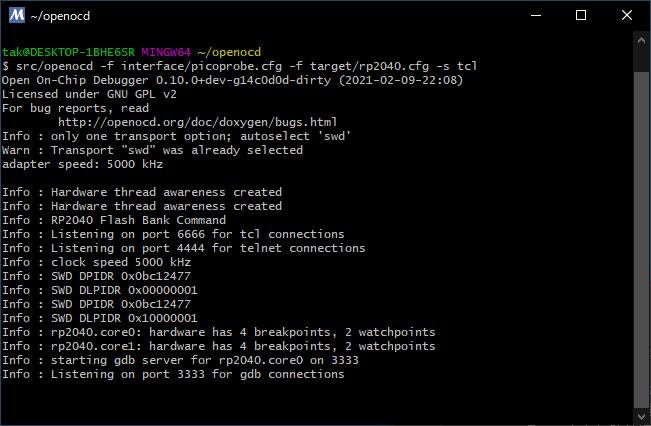Click the port 3333 gdb connections line
This screenshot has width=651, height=426.
tap(173, 374)
